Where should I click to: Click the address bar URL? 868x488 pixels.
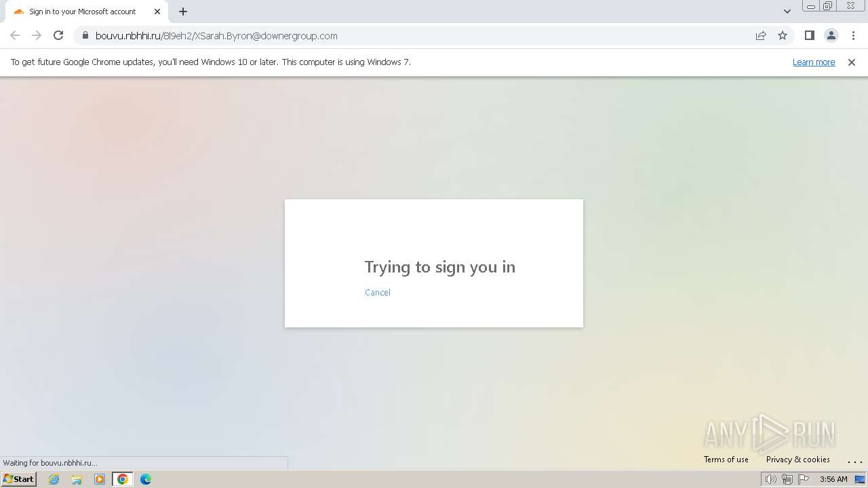[x=216, y=36]
